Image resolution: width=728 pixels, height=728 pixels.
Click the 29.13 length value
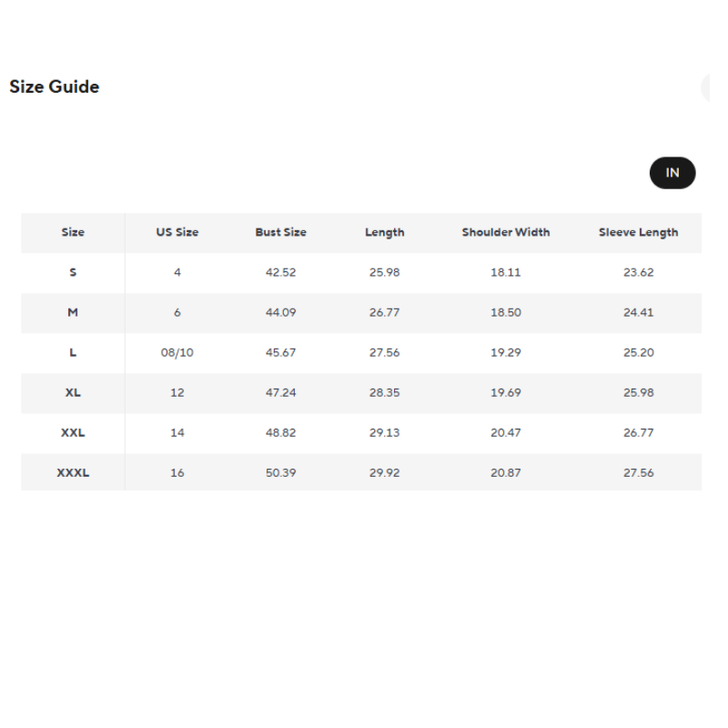[x=384, y=432]
